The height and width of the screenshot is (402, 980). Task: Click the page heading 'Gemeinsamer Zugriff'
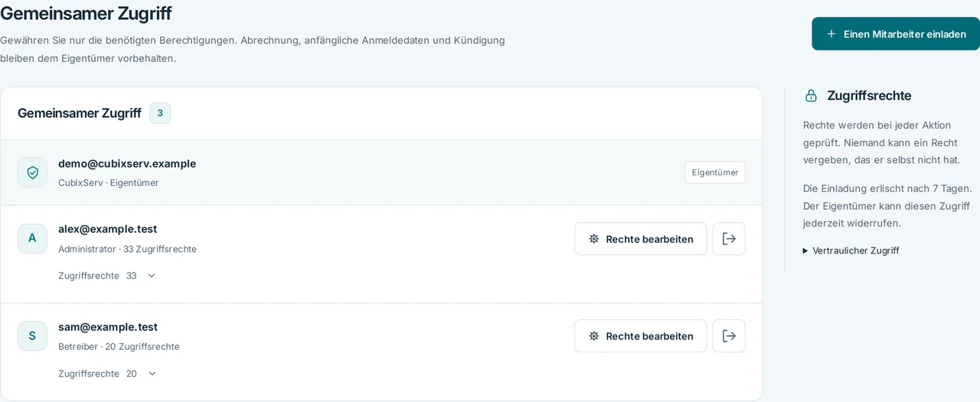click(86, 13)
